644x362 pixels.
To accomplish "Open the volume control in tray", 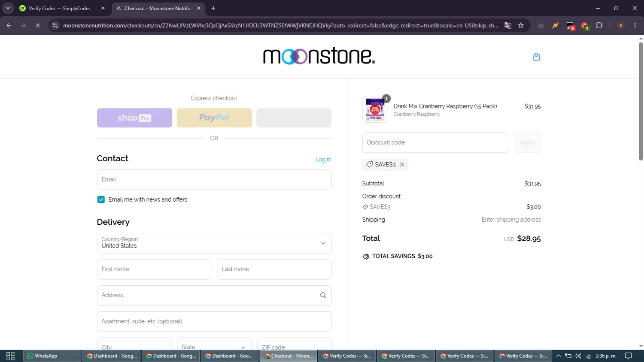I will [x=578, y=356].
